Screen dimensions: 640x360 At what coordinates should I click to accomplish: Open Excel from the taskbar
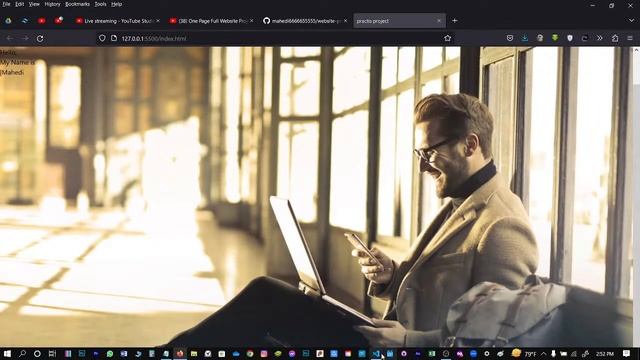[432, 353]
